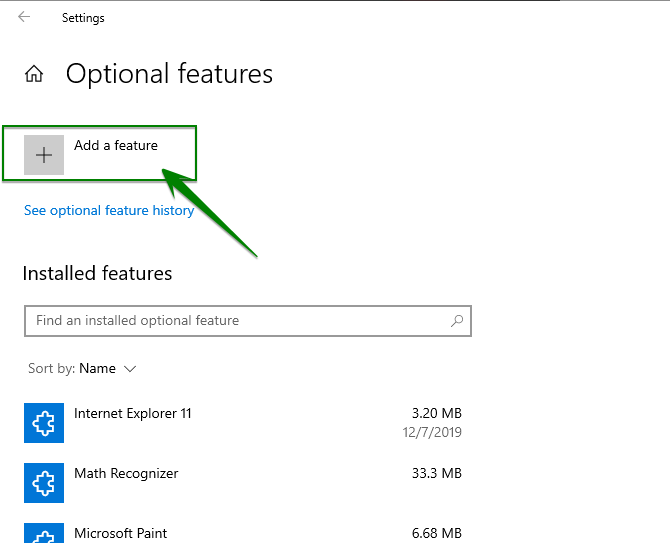Click the Settings window title text
670x543 pixels.
tap(83, 18)
